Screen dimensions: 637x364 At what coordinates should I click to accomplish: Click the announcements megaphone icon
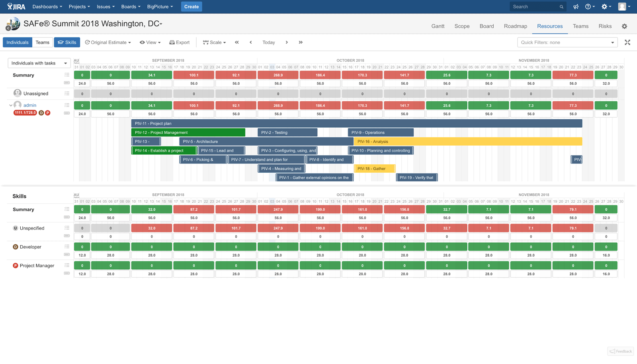coord(576,6)
